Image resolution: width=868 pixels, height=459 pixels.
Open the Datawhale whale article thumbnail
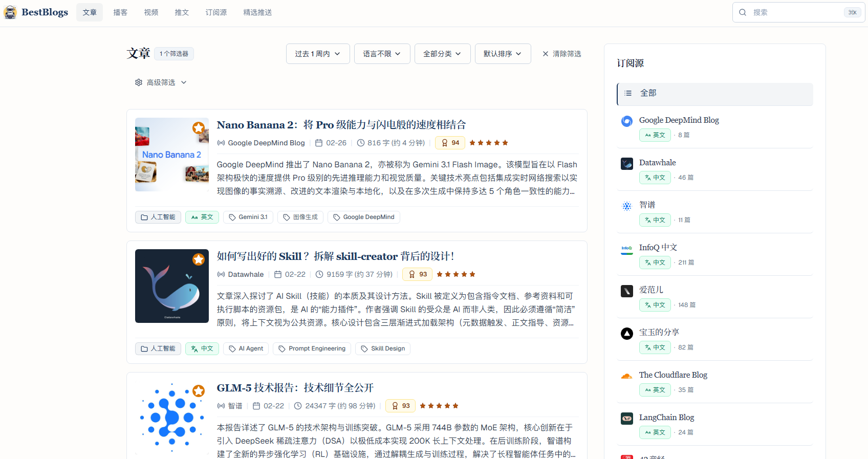pyautogui.click(x=172, y=286)
